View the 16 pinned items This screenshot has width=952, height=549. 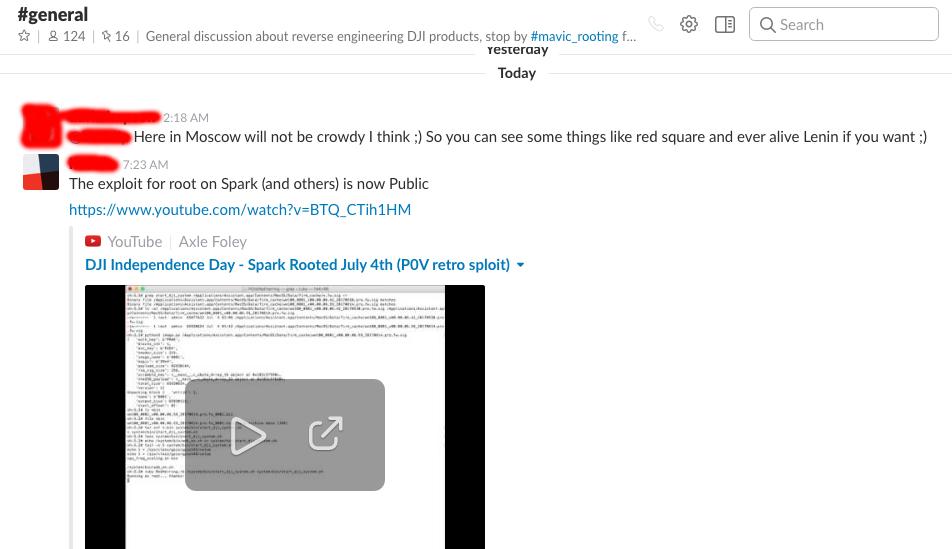coord(115,36)
